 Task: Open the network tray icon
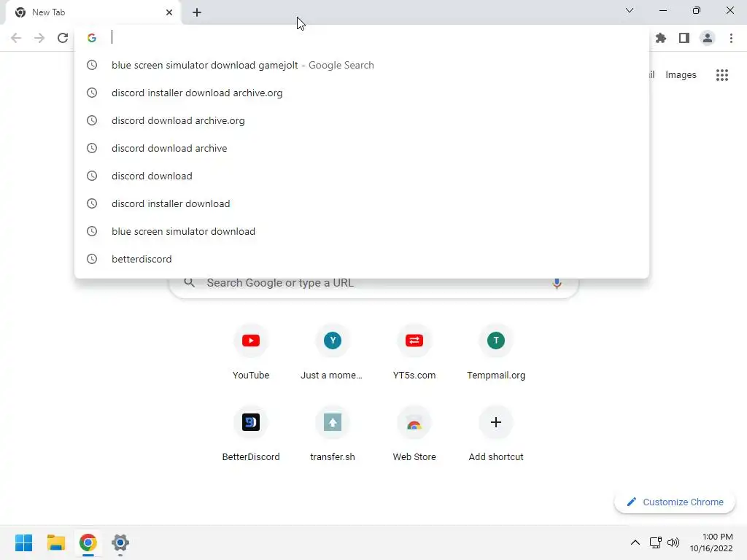656,542
